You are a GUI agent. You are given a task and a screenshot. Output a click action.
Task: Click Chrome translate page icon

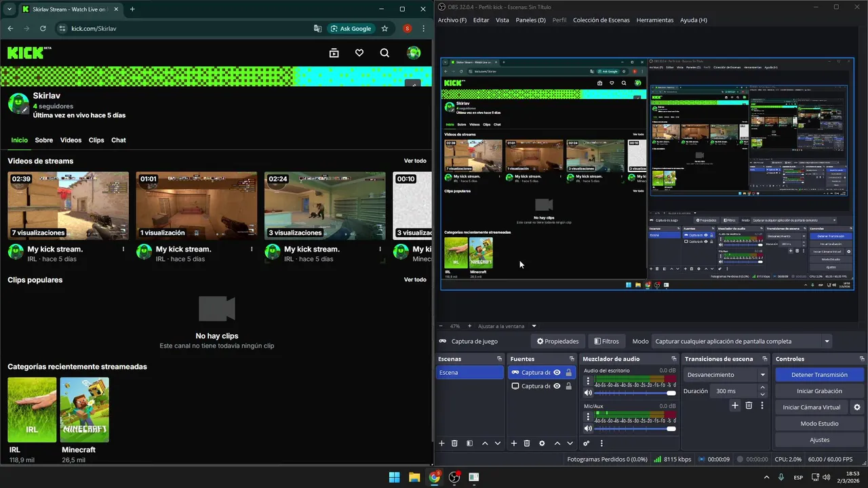click(x=318, y=28)
